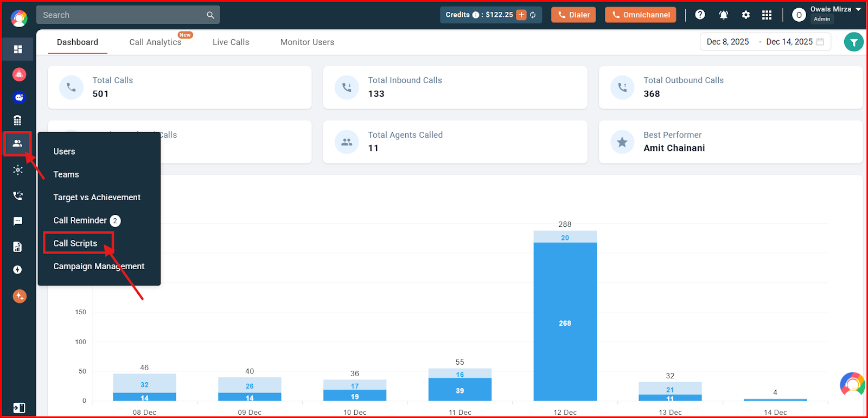This screenshot has height=418, width=868.
Task: Click the Total Inbound Calls card
Action: [455, 87]
